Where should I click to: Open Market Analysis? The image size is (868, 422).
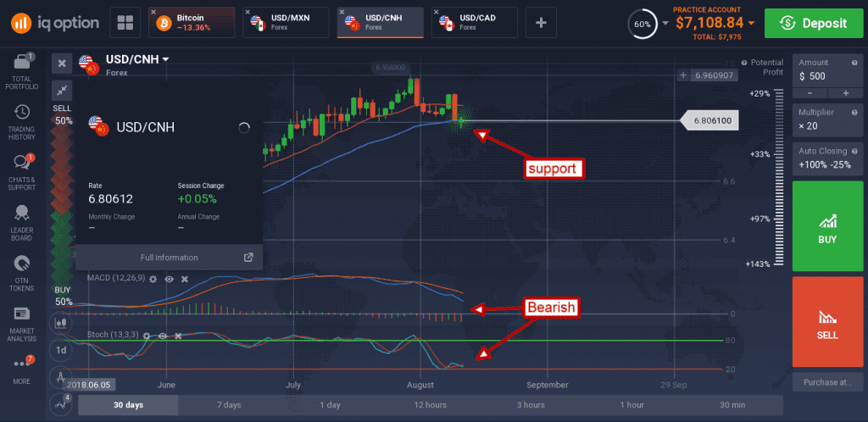point(21,324)
